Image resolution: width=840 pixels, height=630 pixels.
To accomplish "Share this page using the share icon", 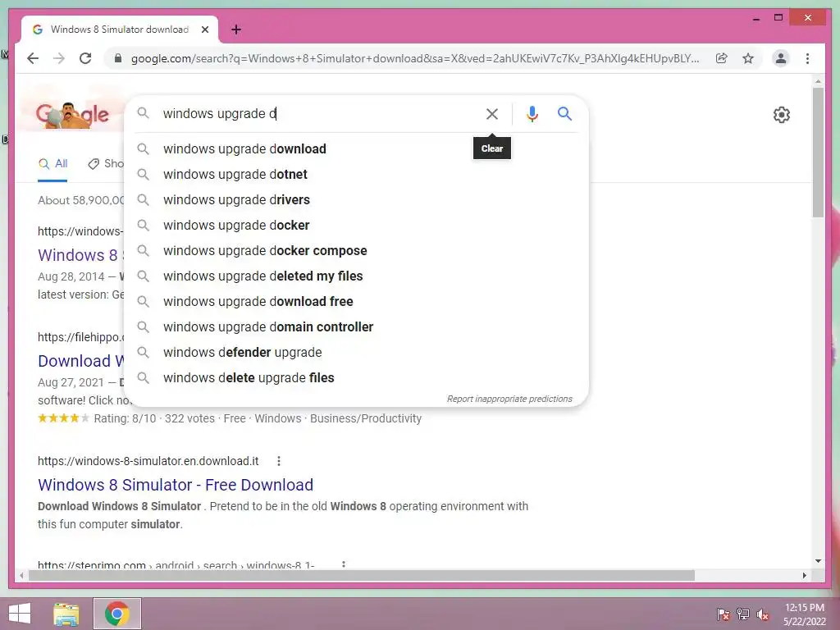I will 722,58.
